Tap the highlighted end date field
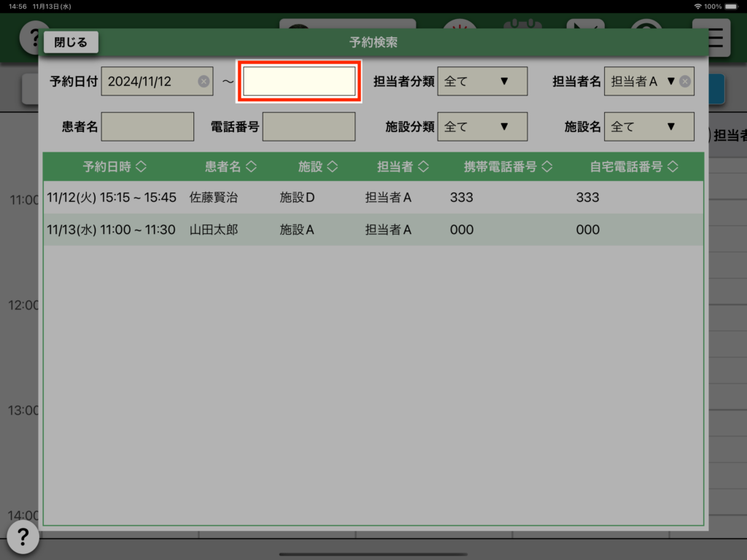Image resolution: width=747 pixels, height=560 pixels. [299, 82]
